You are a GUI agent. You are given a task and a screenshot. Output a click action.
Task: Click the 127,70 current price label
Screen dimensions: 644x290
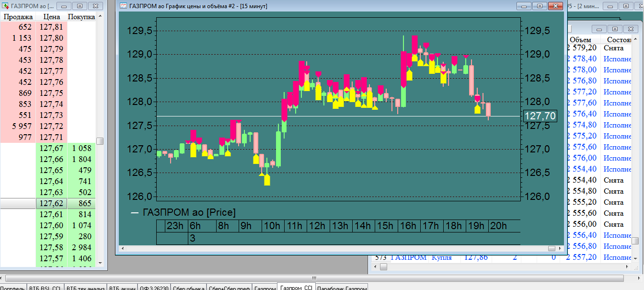(540, 116)
